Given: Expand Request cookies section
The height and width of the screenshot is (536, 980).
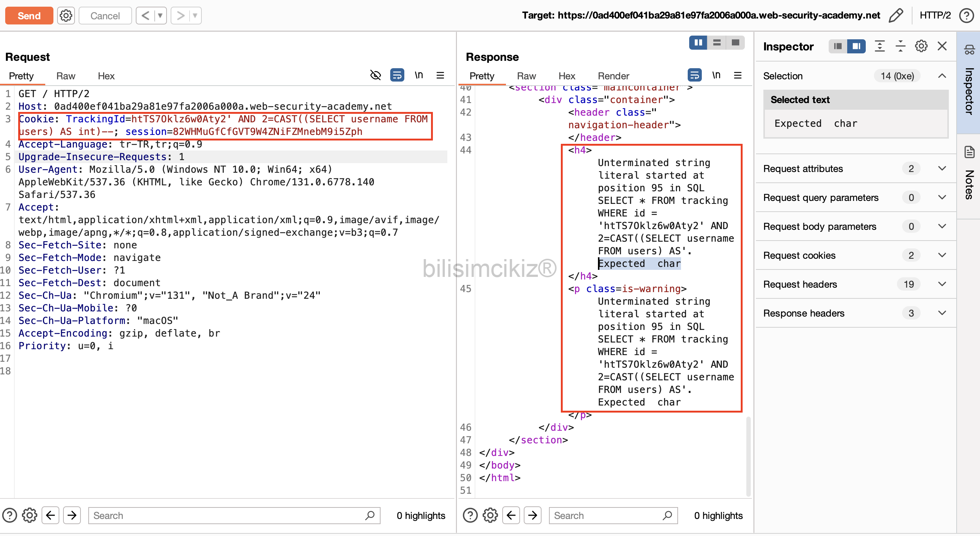Looking at the screenshot, I should coord(941,255).
